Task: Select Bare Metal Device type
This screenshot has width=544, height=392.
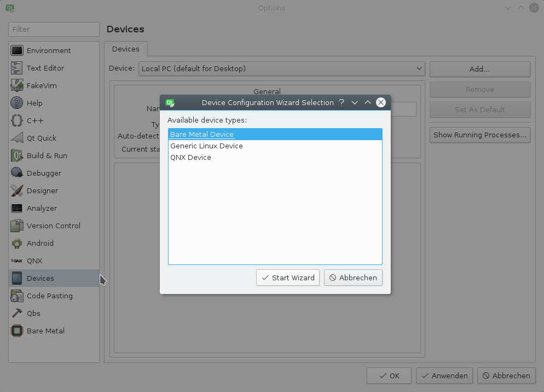Action: click(x=275, y=134)
